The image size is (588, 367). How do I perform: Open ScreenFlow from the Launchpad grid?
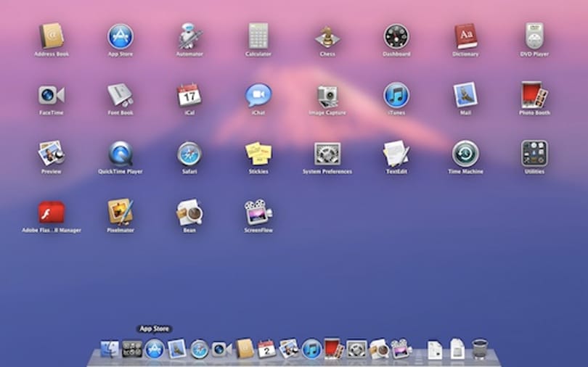pyautogui.click(x=258, y=213)
